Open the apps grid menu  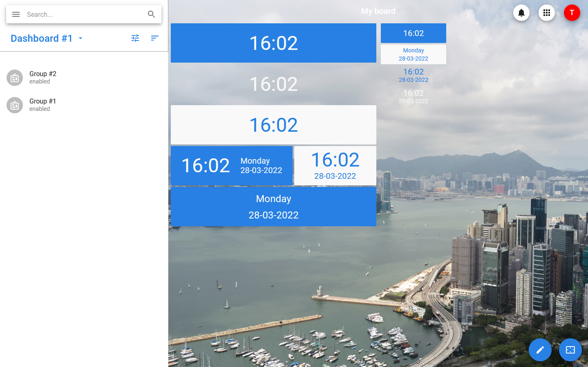(546, 13)
